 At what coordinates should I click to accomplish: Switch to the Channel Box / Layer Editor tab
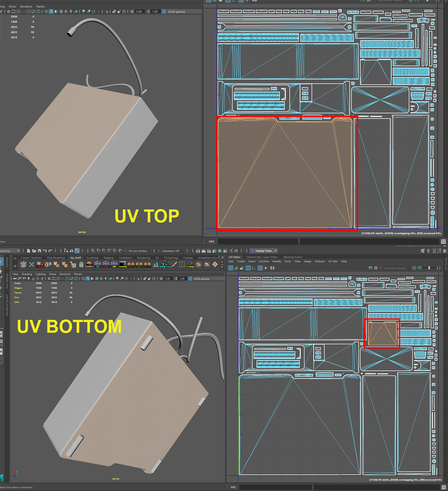pyautogui.click(x=262, y=257)
